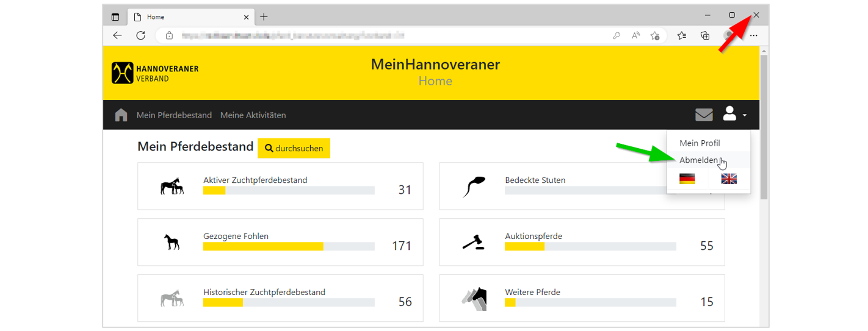Click the Gezogene Fohlen progress bar
Image resolution: width=868 pixels, height=331 pixels.
289,246
